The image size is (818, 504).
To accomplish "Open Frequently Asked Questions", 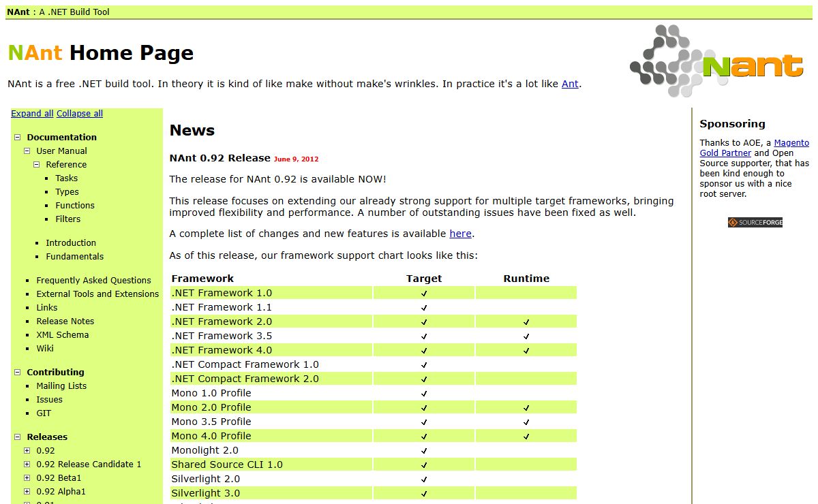I will (x=94, y=280).
